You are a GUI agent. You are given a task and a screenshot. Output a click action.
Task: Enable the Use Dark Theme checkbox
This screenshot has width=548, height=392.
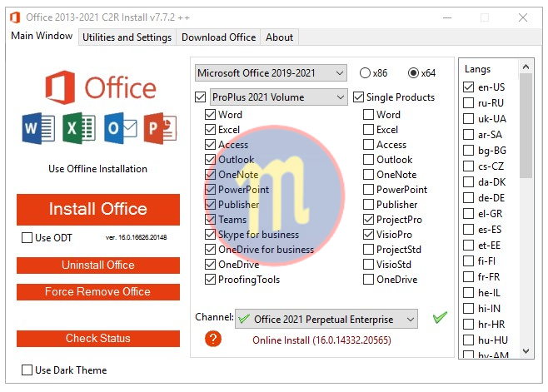27,370
